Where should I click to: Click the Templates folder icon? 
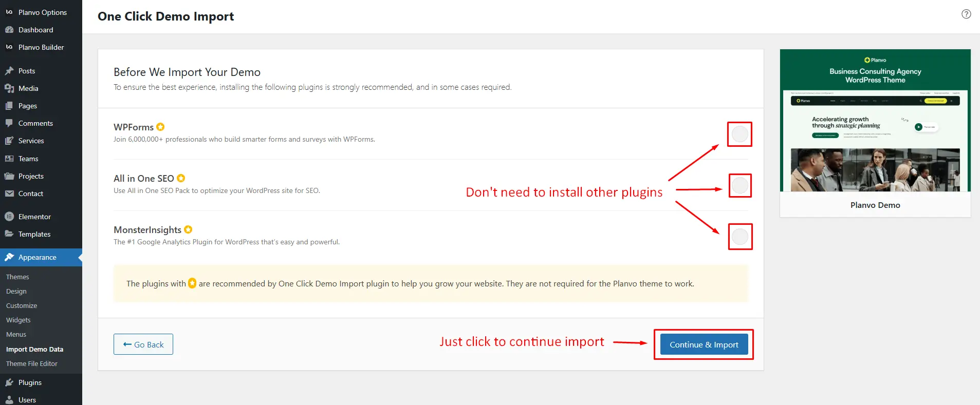[x=9, y=234]
